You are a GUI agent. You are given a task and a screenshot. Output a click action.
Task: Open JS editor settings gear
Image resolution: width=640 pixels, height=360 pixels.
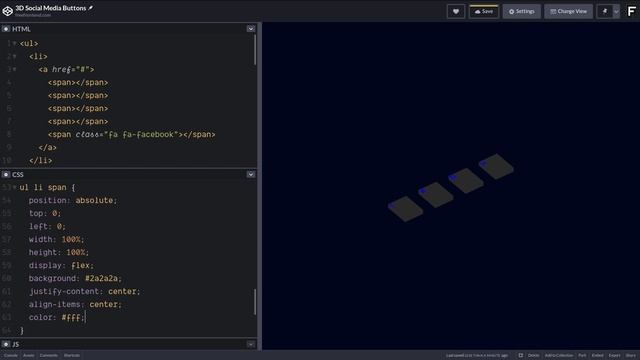(x=6, y=344)
